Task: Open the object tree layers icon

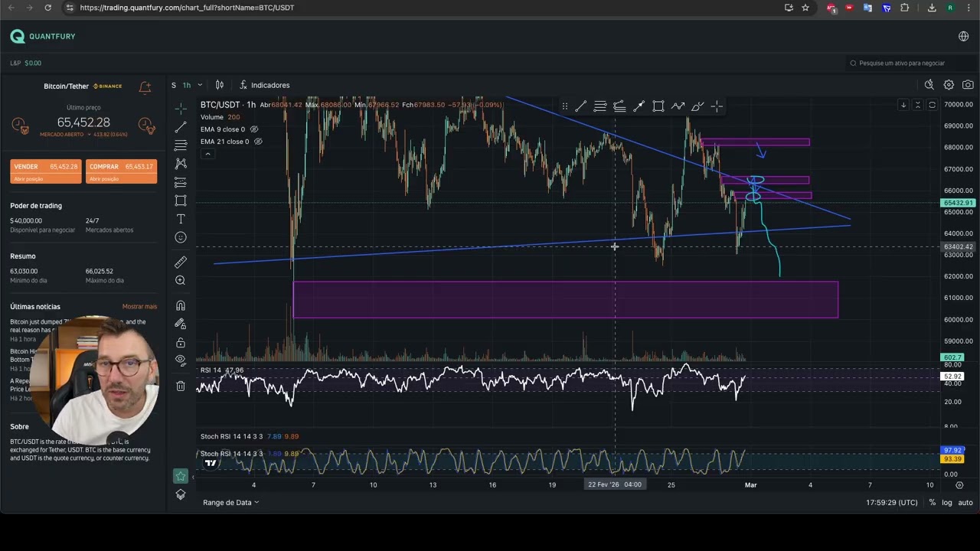Action: point(181,494)
